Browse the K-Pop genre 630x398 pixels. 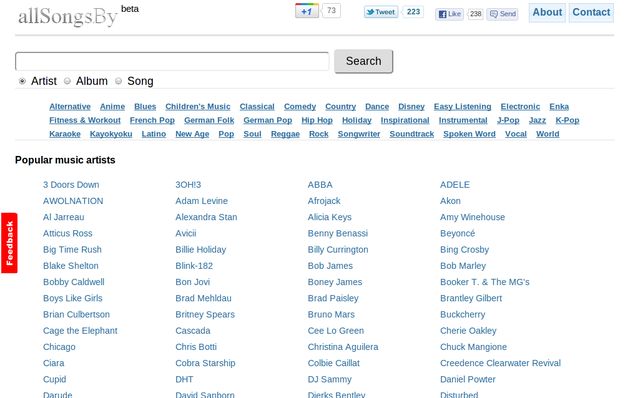pos(567,120)
